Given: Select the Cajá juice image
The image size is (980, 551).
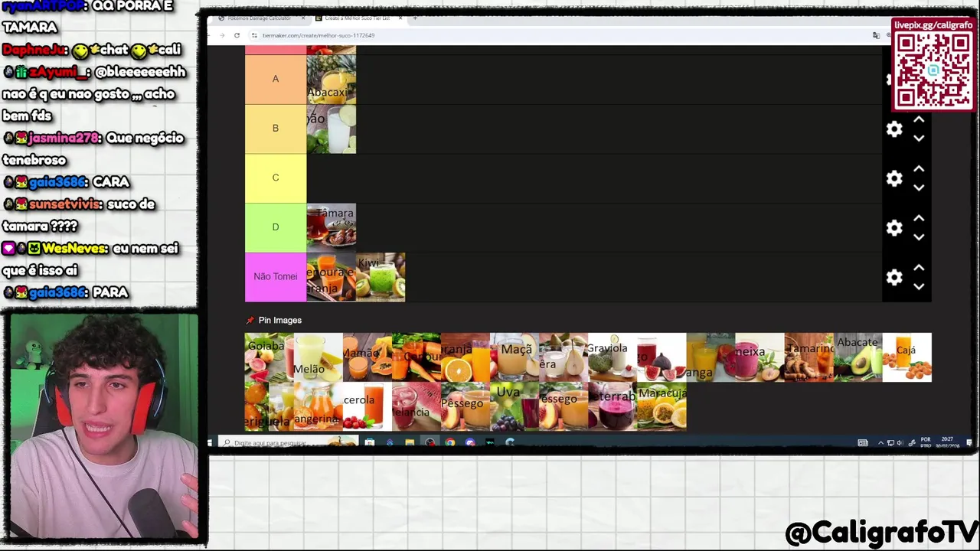Looking at the screenshot, I should click(906, 357).
